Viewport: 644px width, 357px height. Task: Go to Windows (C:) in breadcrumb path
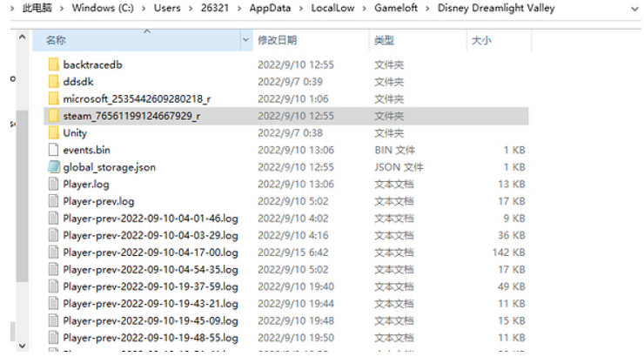point(103,9)
